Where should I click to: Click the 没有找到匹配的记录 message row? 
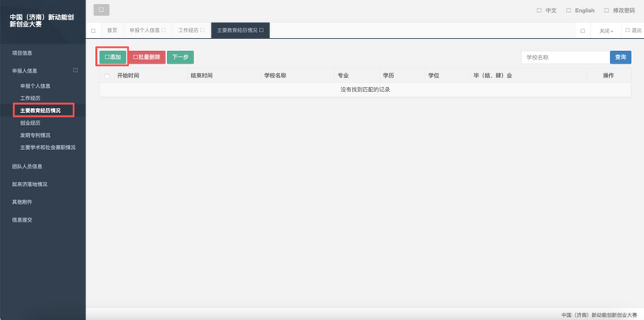[x=365, y=89]
